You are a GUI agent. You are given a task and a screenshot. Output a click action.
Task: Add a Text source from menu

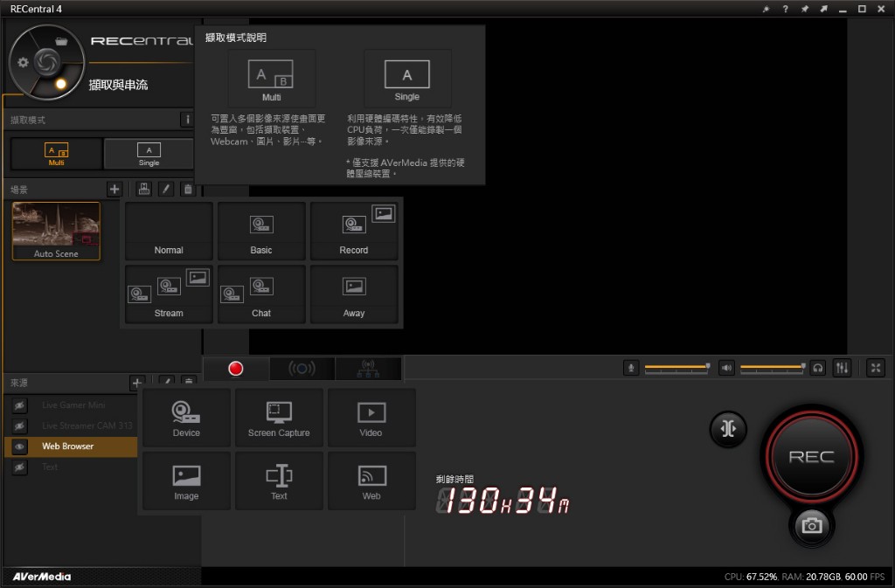[279, 481]
